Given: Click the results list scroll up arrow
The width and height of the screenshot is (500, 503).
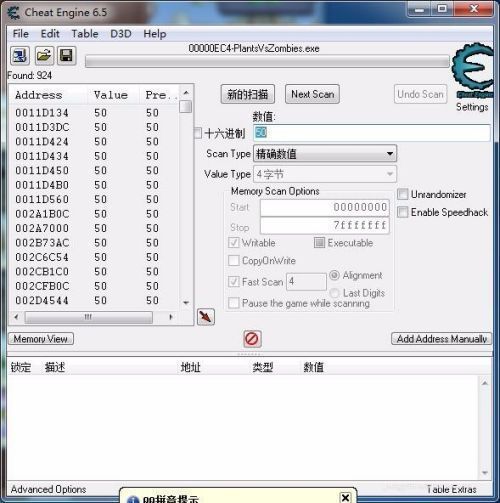Looking at the screenshot, I should tap(186, 93).
